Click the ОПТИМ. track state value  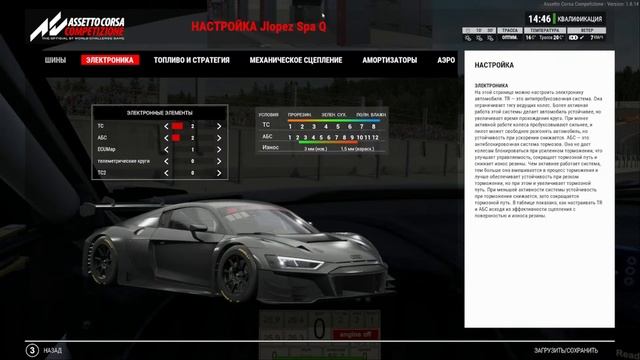tap(510, 38)
